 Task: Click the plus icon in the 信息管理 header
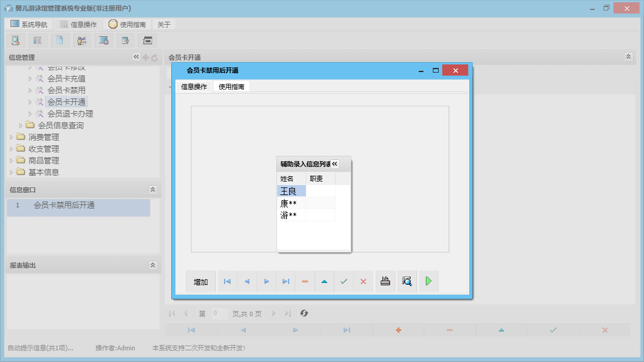click(x=146, y=57)
